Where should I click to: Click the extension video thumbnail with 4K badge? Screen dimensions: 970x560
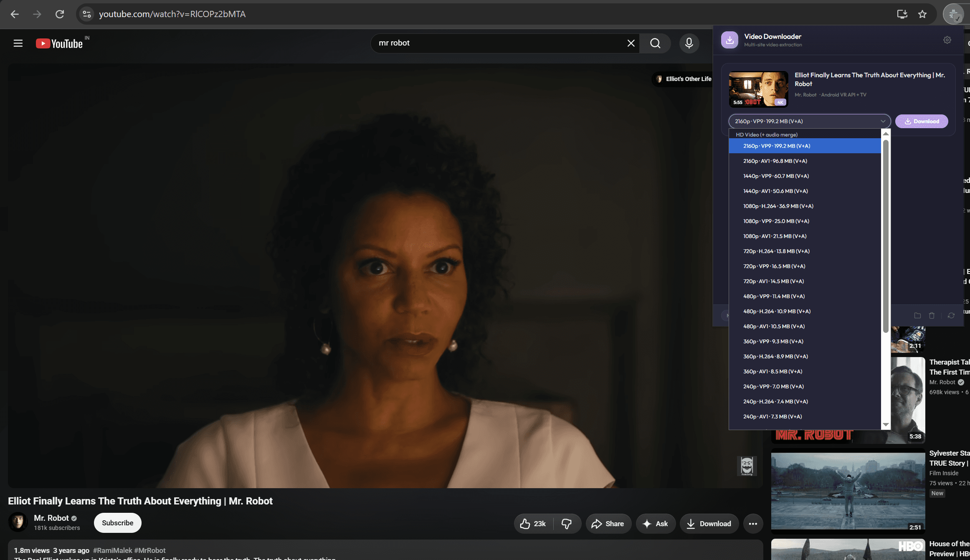(x=758, y=89)
